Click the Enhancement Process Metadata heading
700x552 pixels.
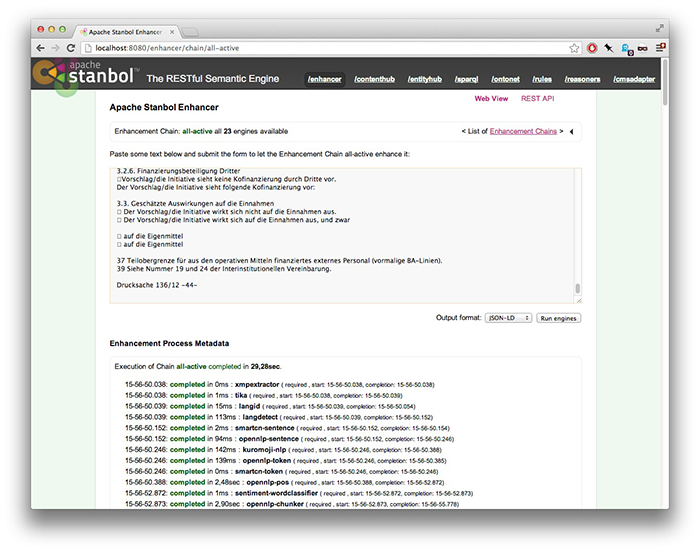(169, 343)
